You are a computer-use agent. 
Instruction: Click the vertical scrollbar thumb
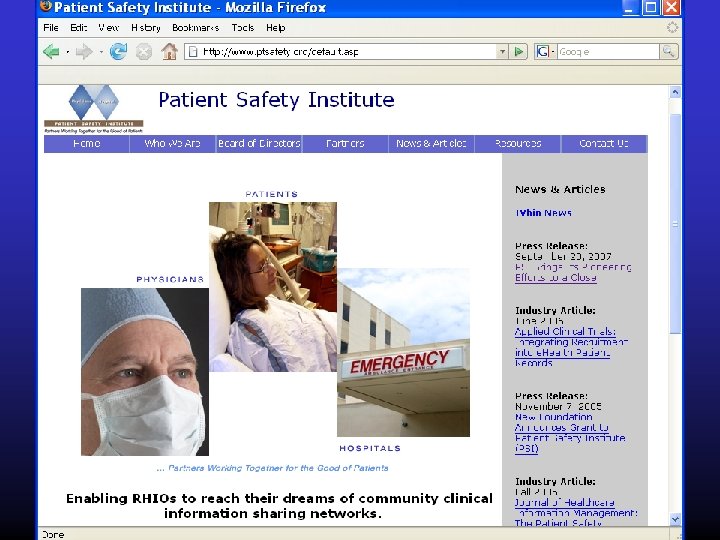[675, 224]
